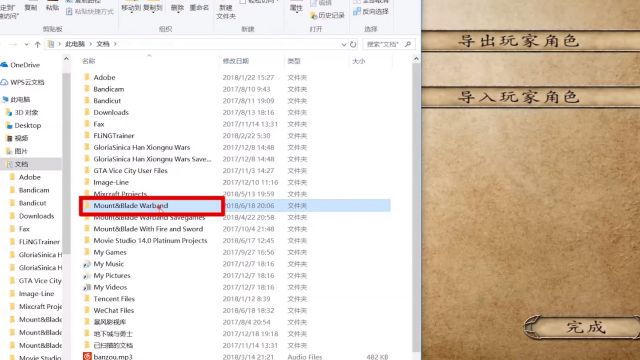Sort by the 修改日期 column header
This screenshot has width=640, height=360.
pyautogui.click(x=236, y=61)
